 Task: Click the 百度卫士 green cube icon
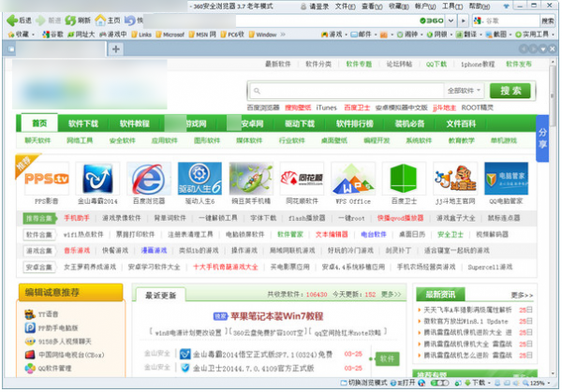tap(404, 179)
